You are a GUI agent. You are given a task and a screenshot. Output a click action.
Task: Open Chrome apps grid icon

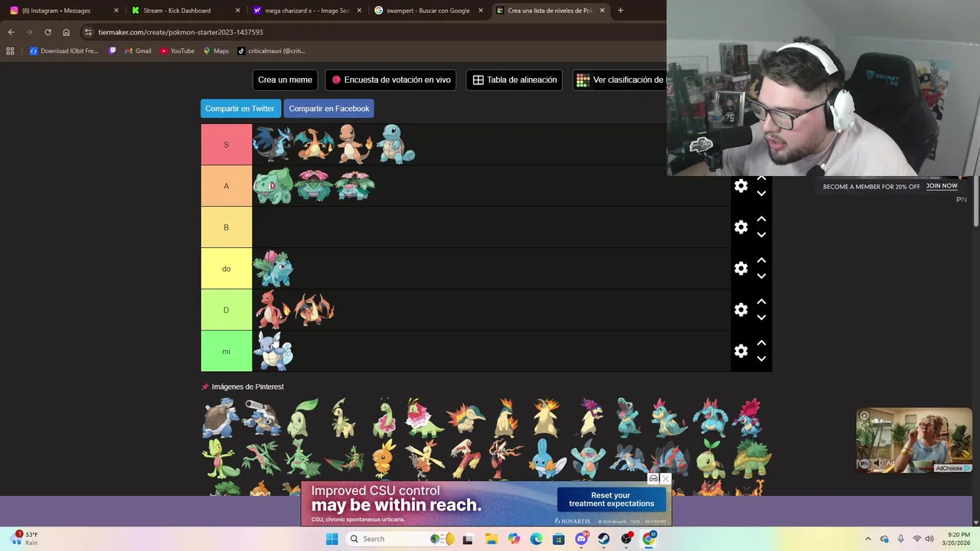(10, 51)
